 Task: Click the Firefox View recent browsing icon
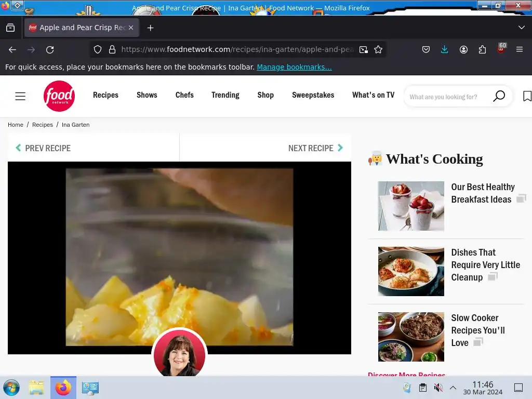pyautogui.click(x=10, y=28)
